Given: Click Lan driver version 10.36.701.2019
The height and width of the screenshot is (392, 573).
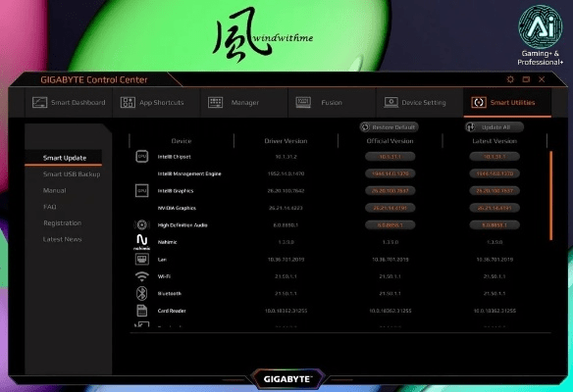Looking at the screenshot, I should 286,259.
